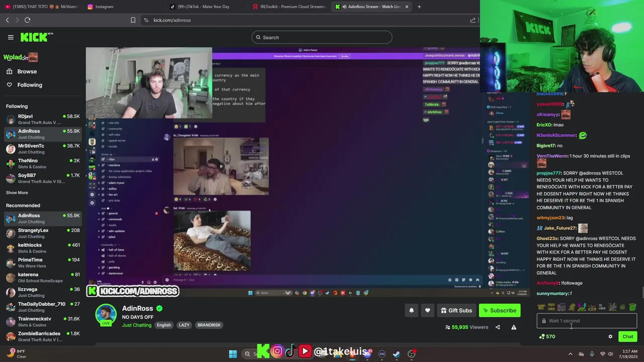Show hidden system tray icons chevron

click(570, 354)
